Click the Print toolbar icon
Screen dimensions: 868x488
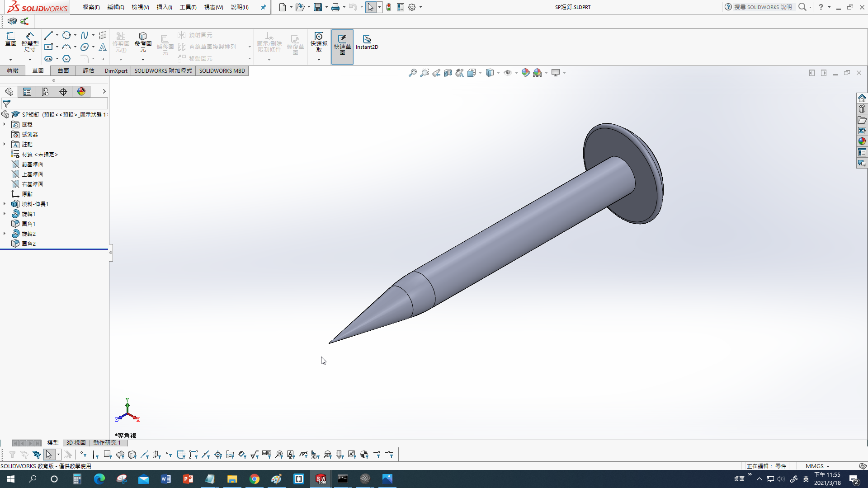(x=335, y=7)
